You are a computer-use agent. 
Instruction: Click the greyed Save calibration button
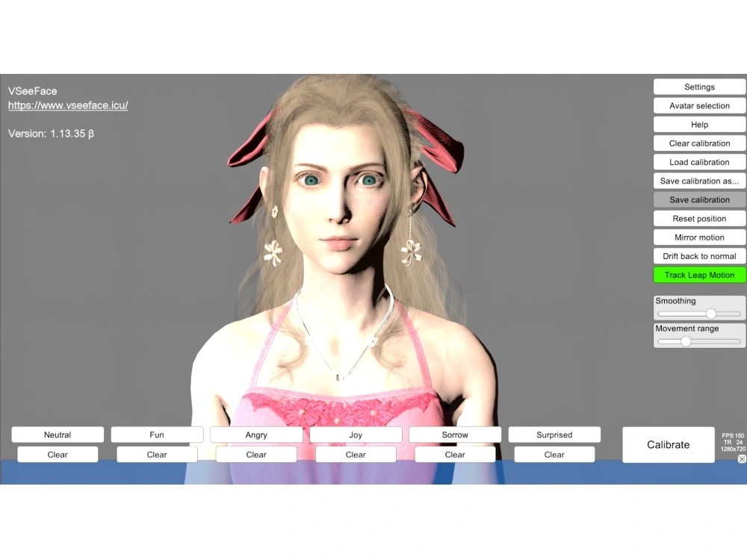pos(699,200)
